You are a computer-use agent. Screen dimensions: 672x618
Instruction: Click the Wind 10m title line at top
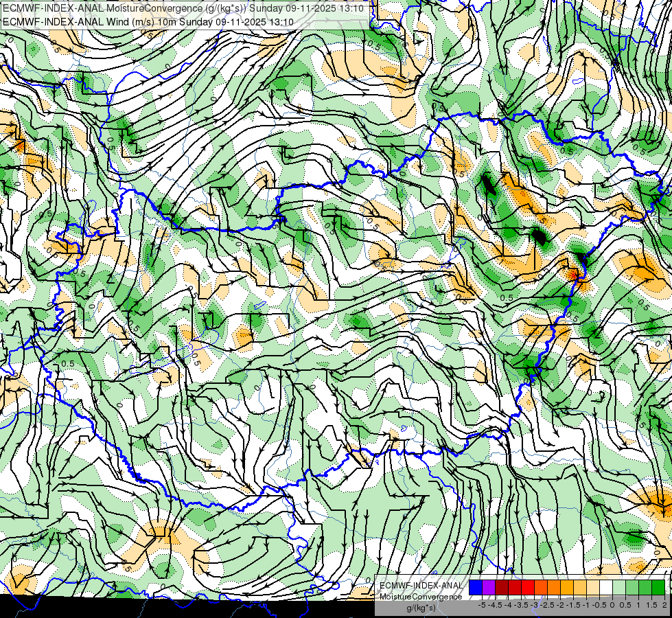[148, 22]
